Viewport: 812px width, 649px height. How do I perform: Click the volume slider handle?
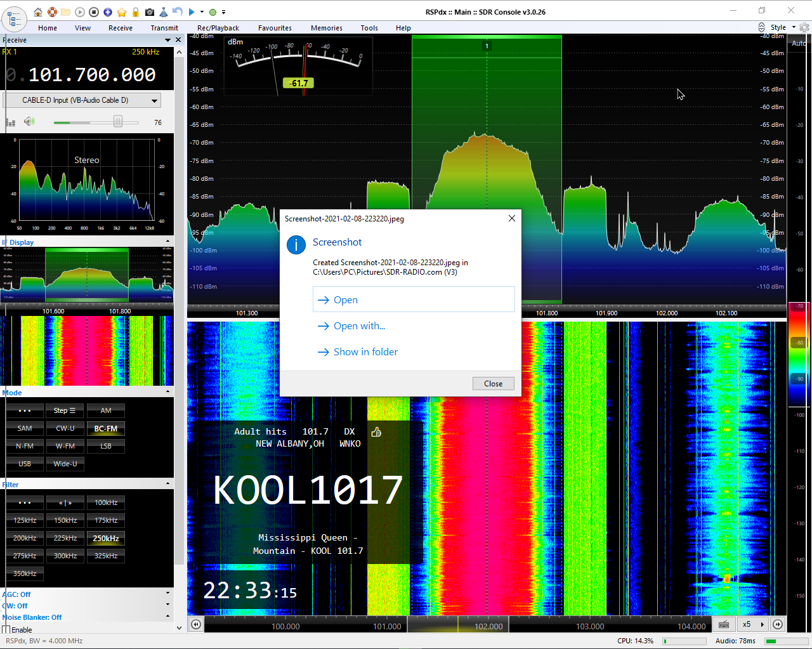point(118,122)
